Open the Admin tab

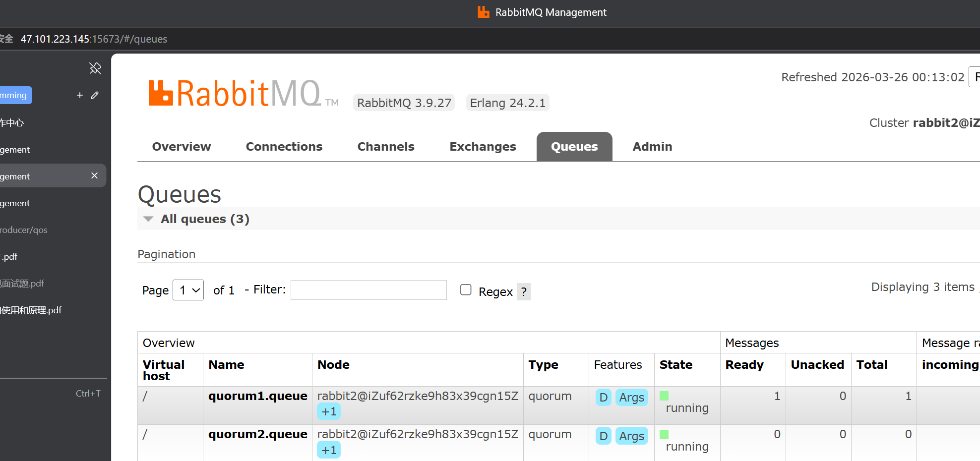(x=652, y=147)
